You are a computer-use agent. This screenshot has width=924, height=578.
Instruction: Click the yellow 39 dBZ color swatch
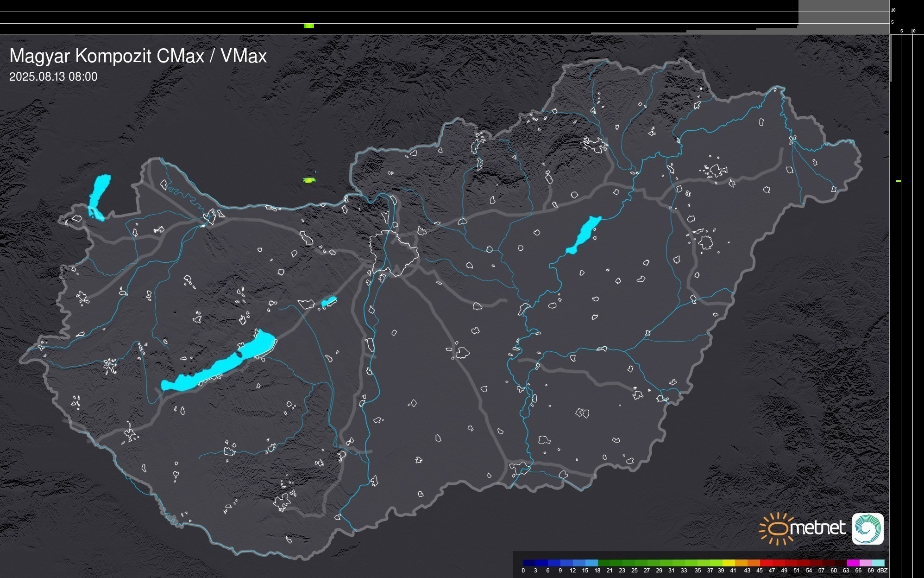(728, 563)
